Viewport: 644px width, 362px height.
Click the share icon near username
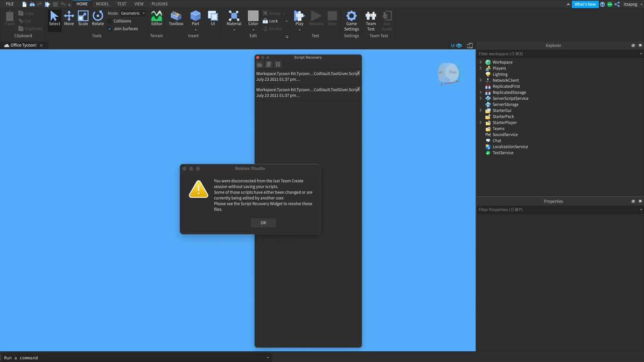pyautogui.click(x=617, y=4)
